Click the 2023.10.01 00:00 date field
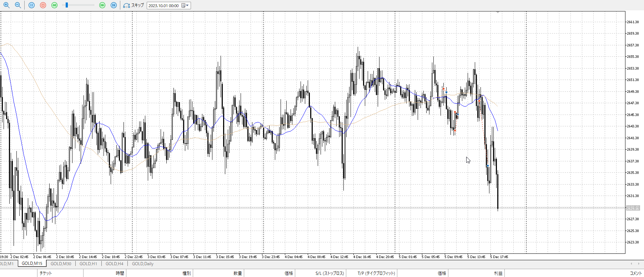Image resolution: width=644 pixels, height=277 pixels. tap(163, 5)
